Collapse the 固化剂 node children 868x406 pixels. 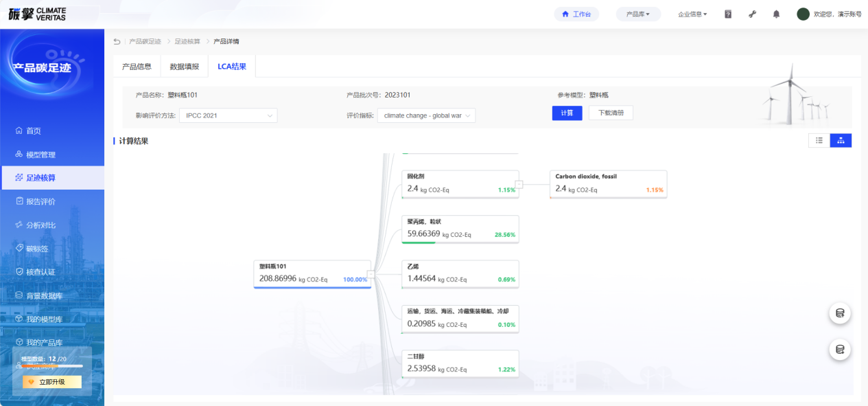519,184
